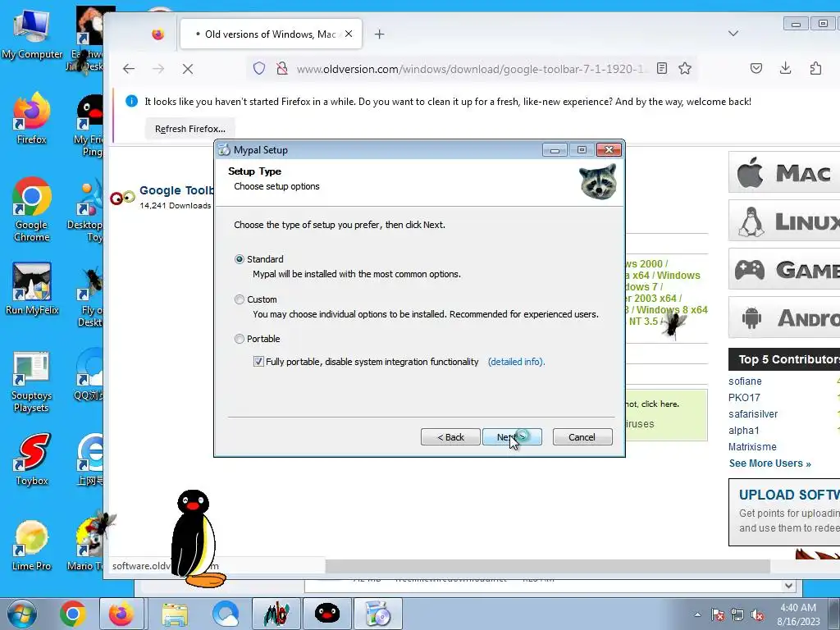The image size is (840, 630).
Task: Open Pocket save icon in Firefox
Action: 756,69
